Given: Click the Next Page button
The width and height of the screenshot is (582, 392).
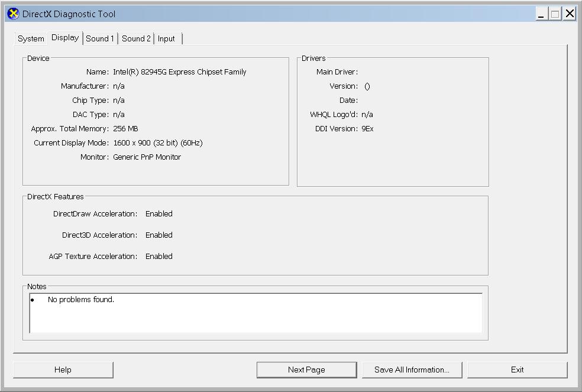Looking at the screenshot, I should [x=306, y=370].
